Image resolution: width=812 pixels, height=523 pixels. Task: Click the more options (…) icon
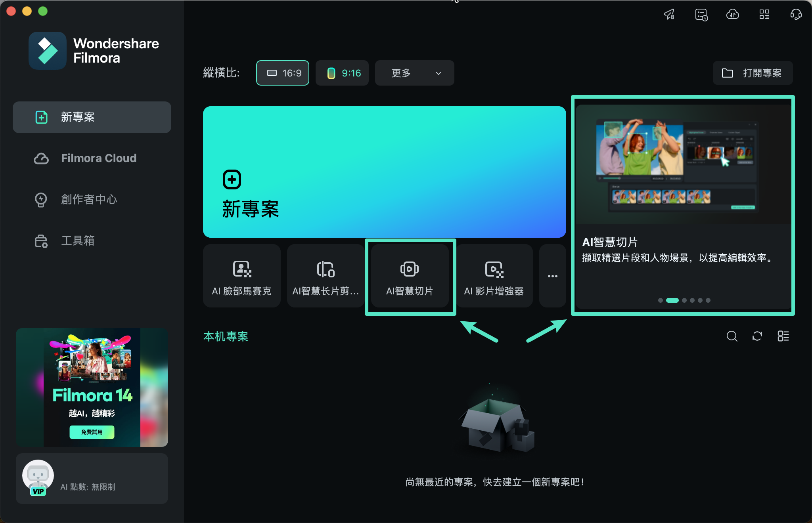point(552,276)
